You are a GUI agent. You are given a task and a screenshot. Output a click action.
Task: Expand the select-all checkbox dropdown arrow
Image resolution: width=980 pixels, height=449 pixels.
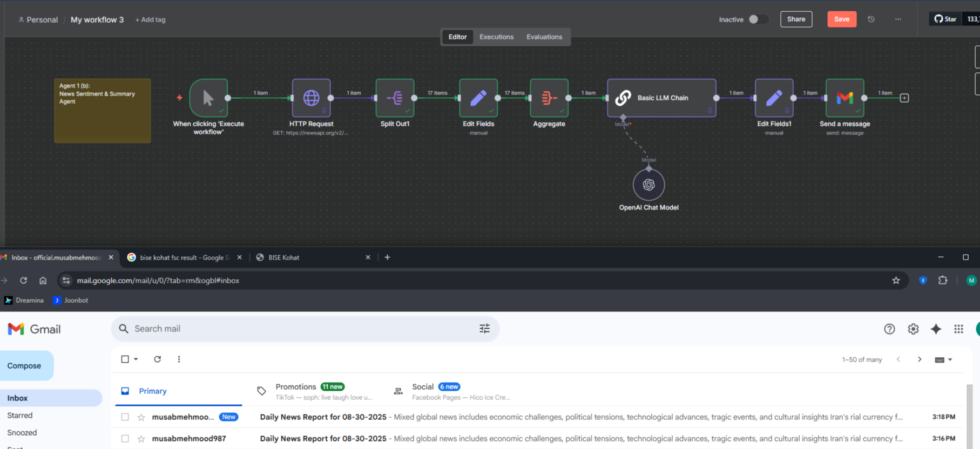click(136, 359)
